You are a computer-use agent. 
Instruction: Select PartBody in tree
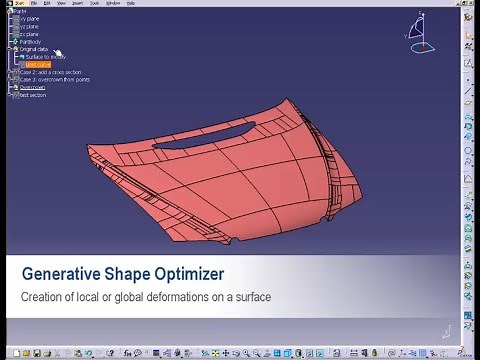click(30, 42)
